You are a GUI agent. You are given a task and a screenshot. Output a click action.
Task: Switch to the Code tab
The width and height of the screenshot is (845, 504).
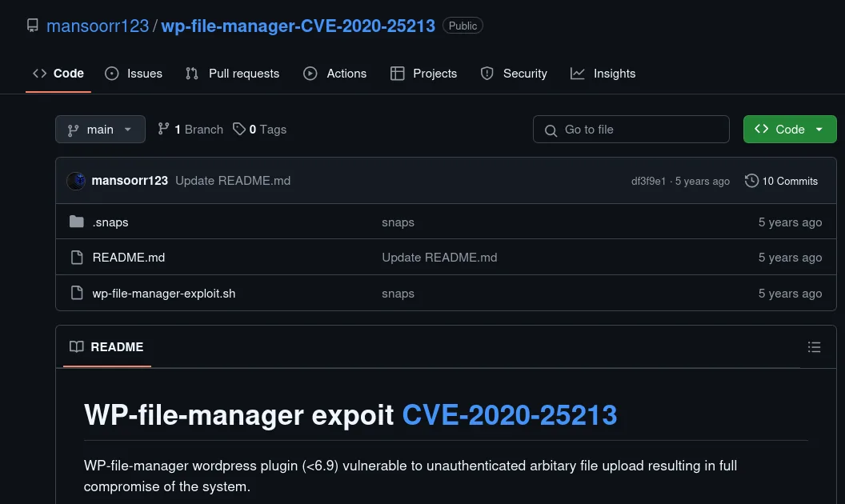[x=58, y=74]
